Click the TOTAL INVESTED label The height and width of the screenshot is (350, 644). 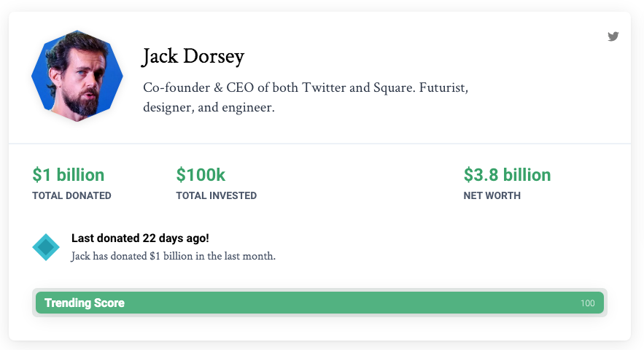(216, 195)
